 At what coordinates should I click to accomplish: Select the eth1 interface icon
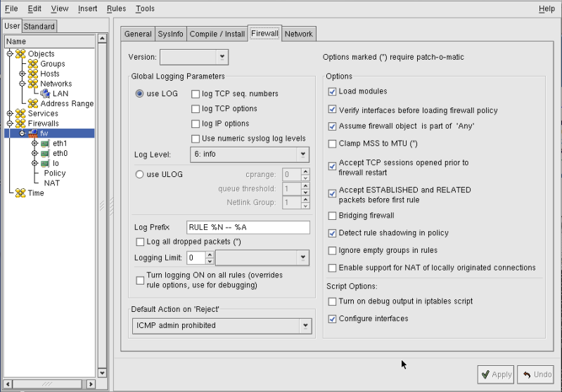[x=45, y=143]
